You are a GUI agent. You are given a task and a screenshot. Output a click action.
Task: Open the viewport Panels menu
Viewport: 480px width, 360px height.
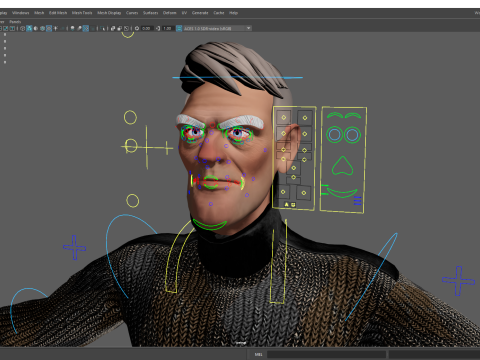(15, 22)
